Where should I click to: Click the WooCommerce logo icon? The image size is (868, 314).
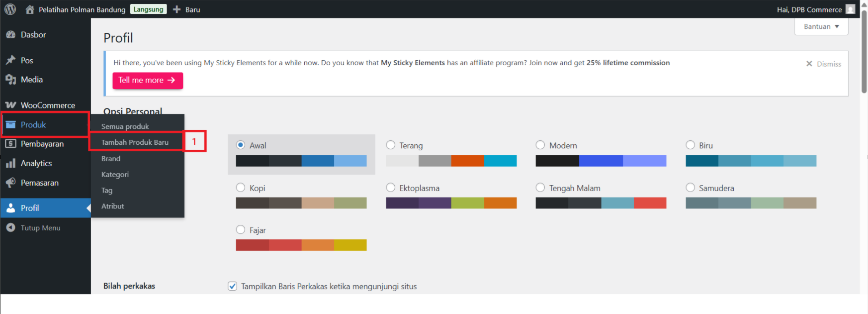(10, 105)
